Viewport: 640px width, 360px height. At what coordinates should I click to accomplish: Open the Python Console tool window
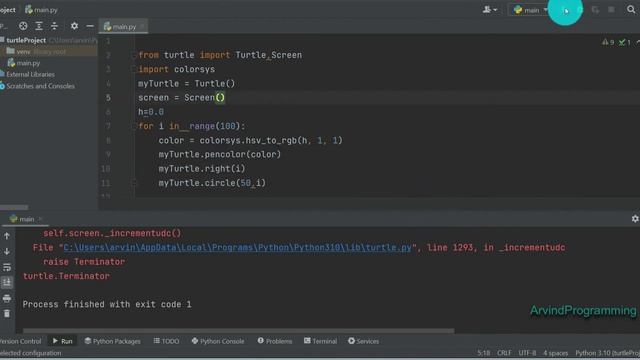(218, 341)
